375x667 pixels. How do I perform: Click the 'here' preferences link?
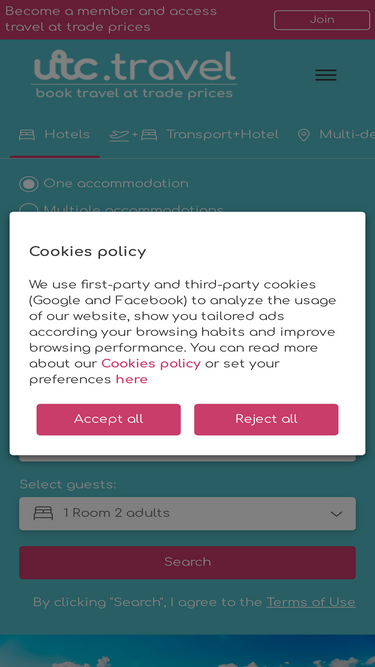[132, 379]
